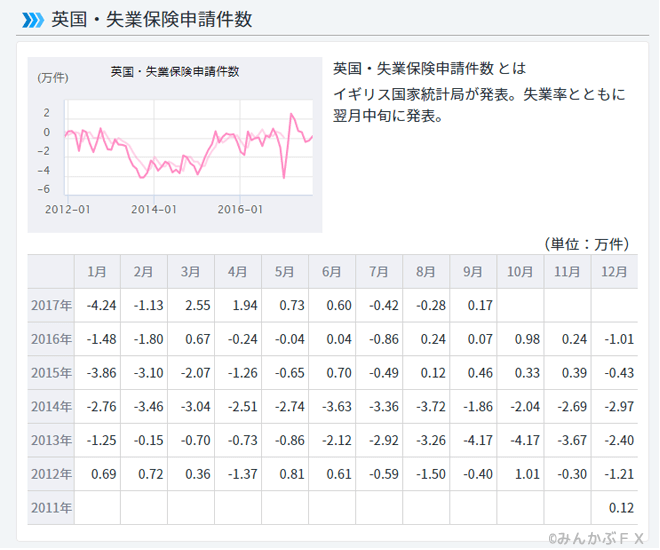This screenshot has width=660, height=550.
Task: Click the 1.94 value for April 2017
Action: (245, 305)
